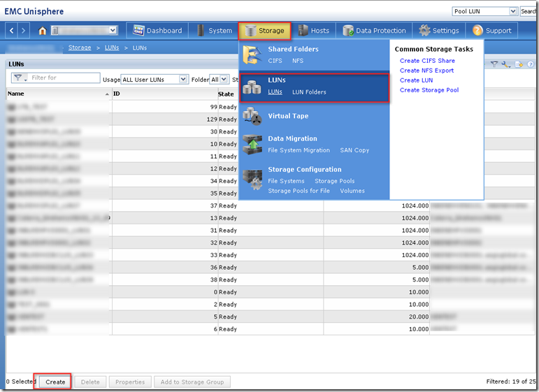
Task: Sort the table by the Name column header
Action: click(56, 94)
